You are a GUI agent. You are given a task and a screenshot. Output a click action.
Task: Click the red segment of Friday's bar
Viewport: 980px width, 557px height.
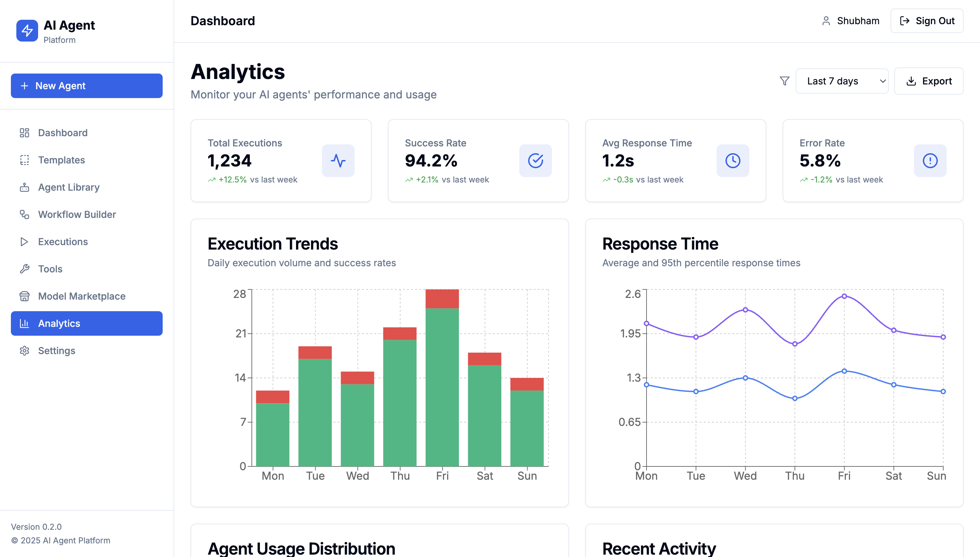tap(442, 299)
